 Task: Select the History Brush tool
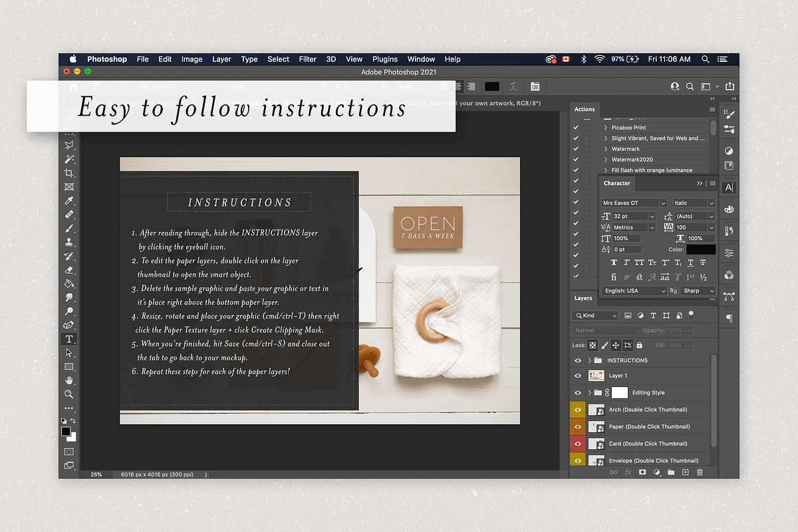click(69, 256)
